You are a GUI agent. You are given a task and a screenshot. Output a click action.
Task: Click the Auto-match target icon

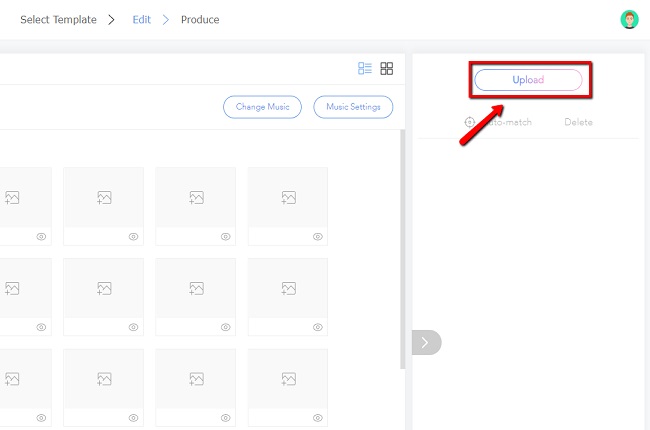pyautogui.click(x=470, y=122)
